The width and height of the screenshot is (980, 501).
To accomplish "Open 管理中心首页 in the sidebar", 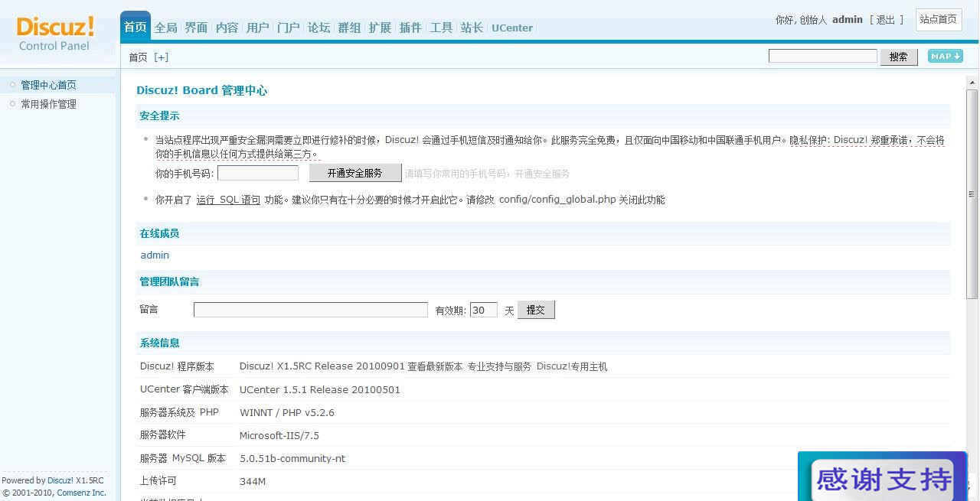I will coord(48,85).
